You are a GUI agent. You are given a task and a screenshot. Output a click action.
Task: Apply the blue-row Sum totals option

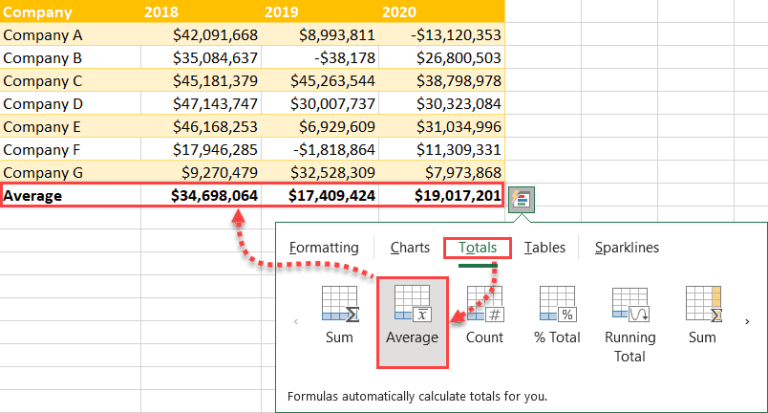(x=339, y=316)
